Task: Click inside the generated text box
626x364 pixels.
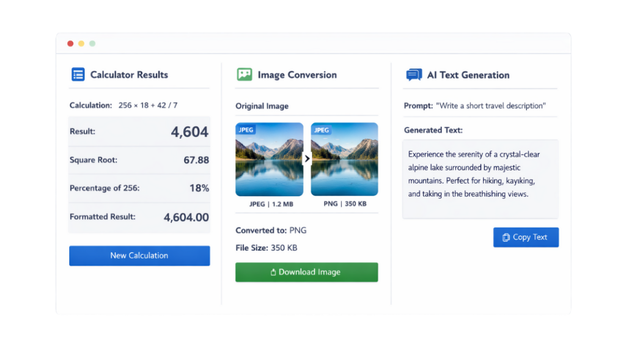Action: click(x=480, y=178)
